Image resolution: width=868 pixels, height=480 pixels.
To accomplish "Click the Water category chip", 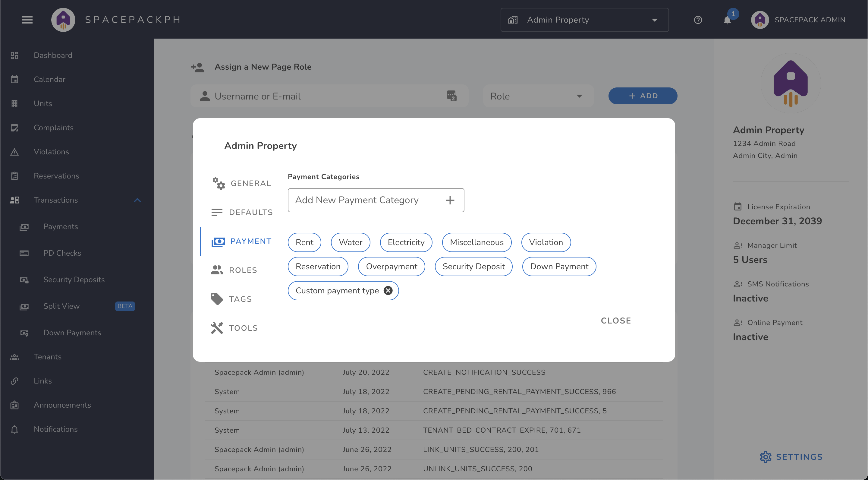I will (351, 242).
